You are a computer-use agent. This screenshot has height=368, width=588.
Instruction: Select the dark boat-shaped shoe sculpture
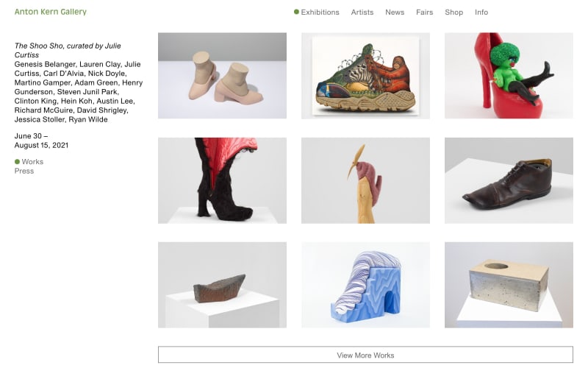click(222, 285)
